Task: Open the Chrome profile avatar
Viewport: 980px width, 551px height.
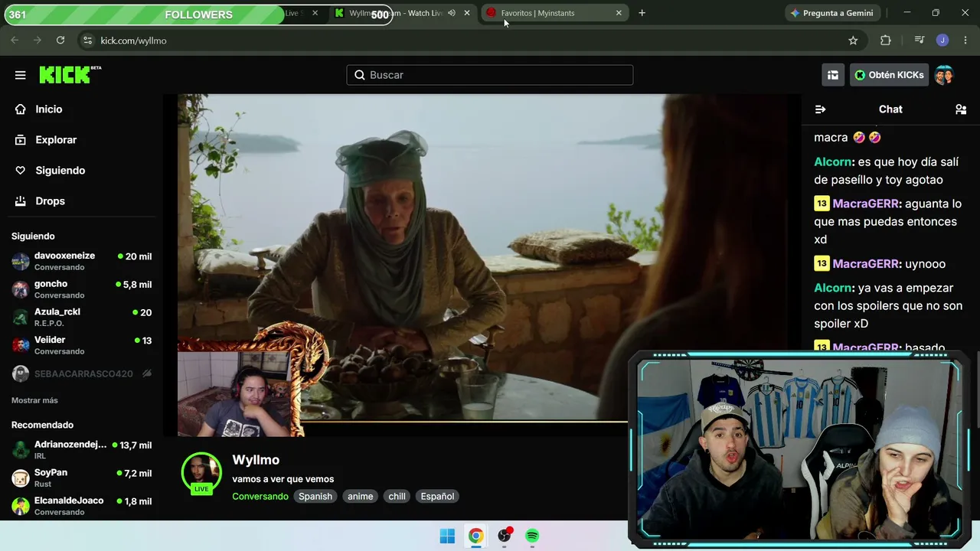Action: point(942,41)
